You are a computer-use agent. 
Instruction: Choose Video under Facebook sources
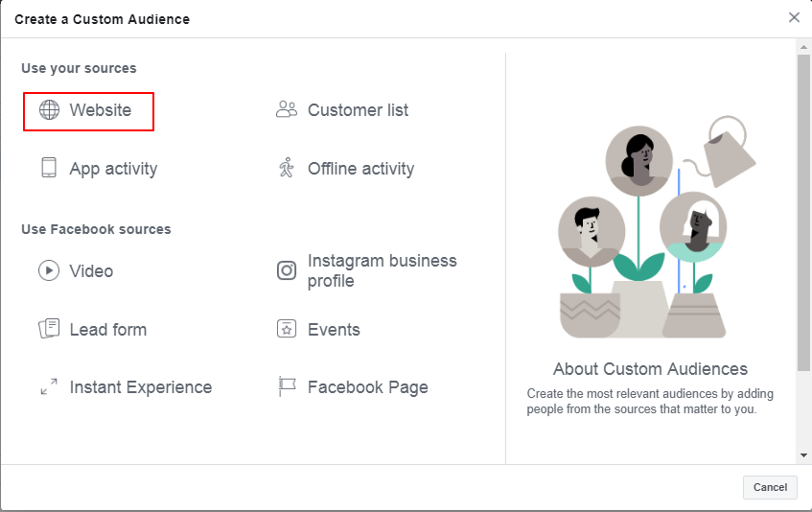click(91, 270)
